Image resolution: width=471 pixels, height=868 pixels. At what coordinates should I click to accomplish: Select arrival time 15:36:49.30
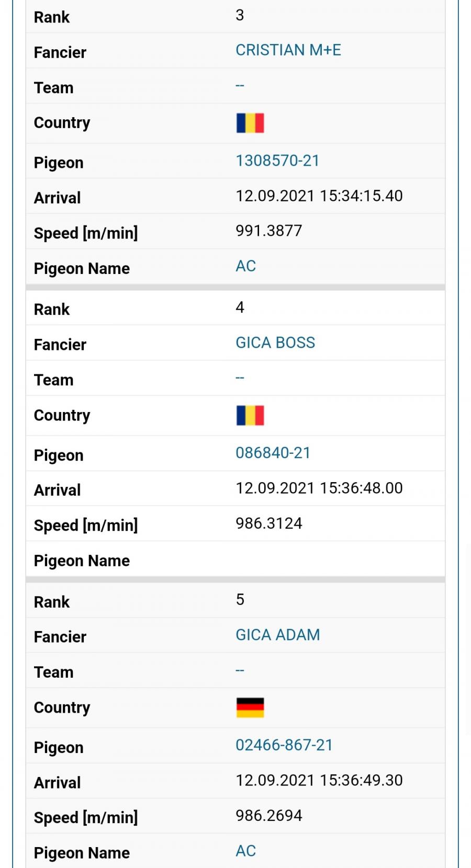coord(361,781)
